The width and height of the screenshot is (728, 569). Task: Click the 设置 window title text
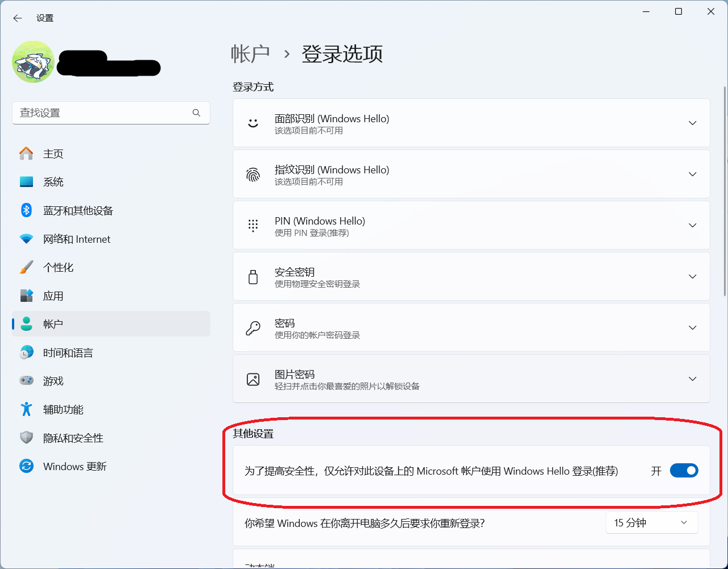coord(45,18)
